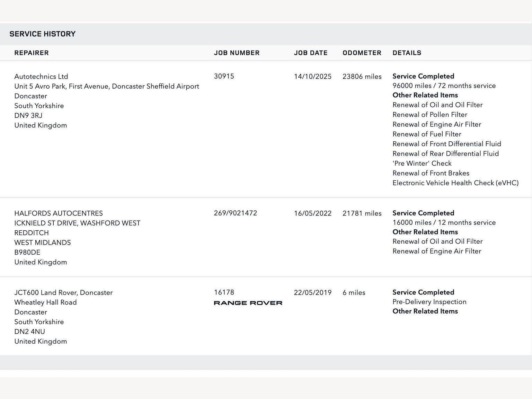Click JCT600 Land Rover, Doncaster repairer
This screenshot has width=532, height=399.
click(63, 293)
